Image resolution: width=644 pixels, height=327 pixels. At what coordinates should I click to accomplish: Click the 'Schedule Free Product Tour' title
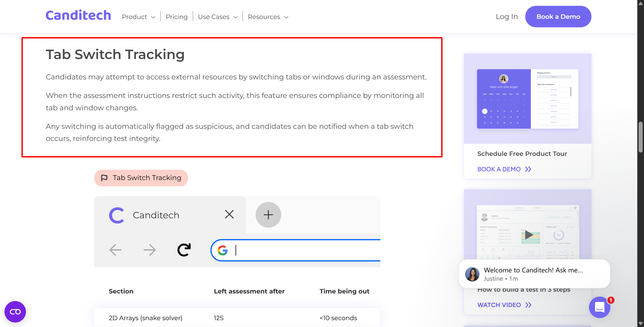[x=522, y=154]
